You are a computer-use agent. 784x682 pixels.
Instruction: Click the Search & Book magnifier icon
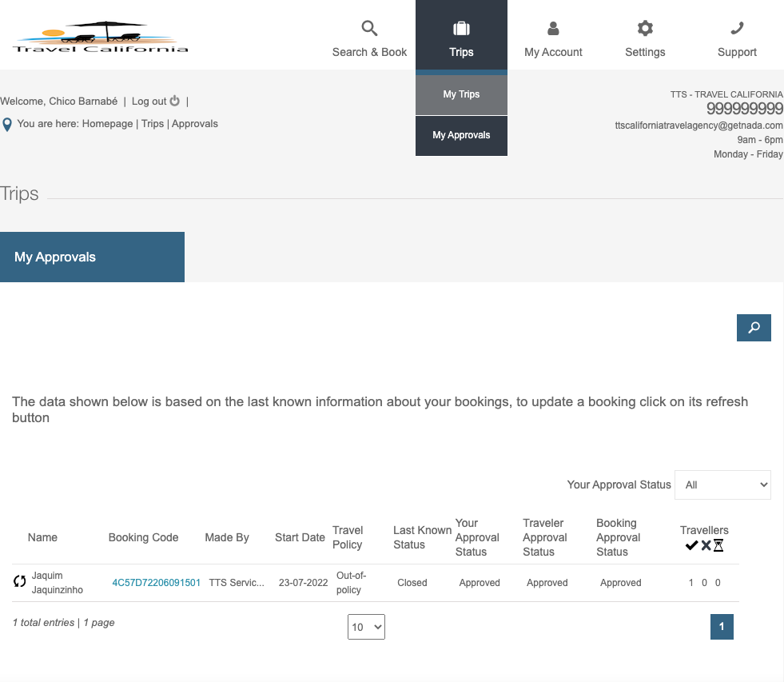click(369, 29)
